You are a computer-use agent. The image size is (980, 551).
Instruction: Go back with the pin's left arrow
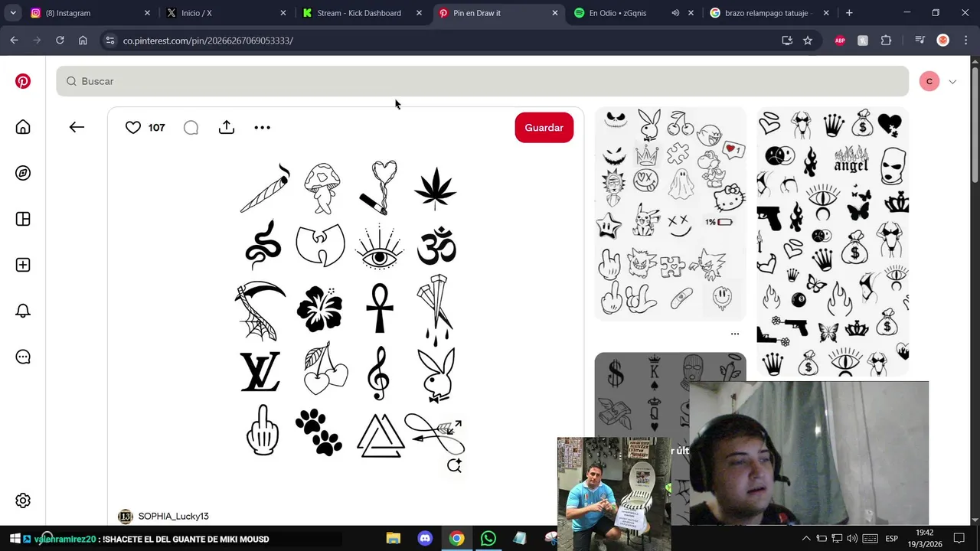77,127
